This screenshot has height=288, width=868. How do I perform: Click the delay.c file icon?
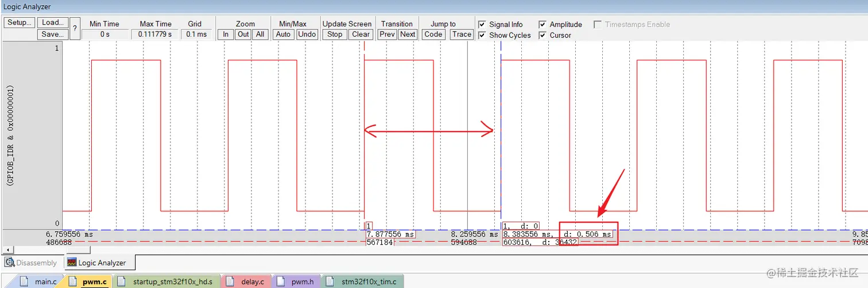[230, 282]
